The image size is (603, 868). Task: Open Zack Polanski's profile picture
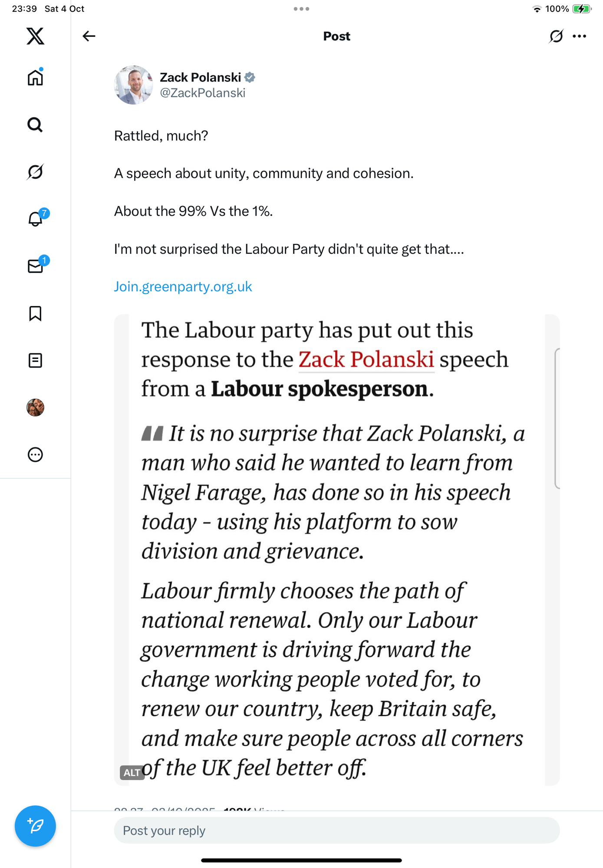133,85
